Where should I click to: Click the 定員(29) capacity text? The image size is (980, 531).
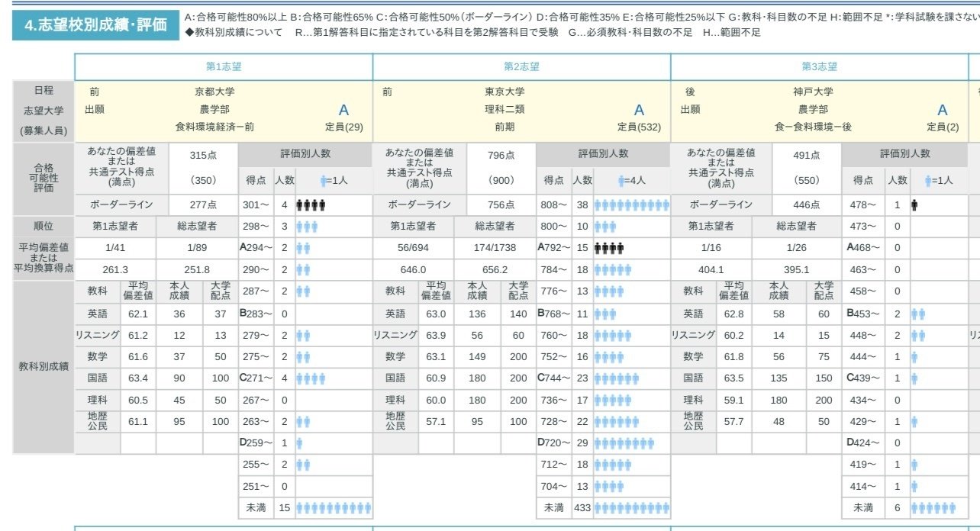tap(344, 127)
